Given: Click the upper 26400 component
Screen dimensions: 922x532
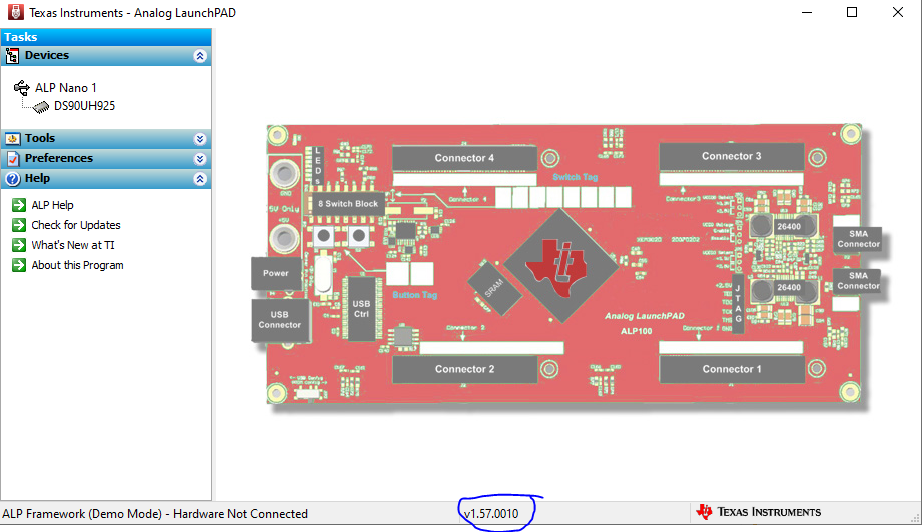Looking at the screenshot, I should [788, 226].
